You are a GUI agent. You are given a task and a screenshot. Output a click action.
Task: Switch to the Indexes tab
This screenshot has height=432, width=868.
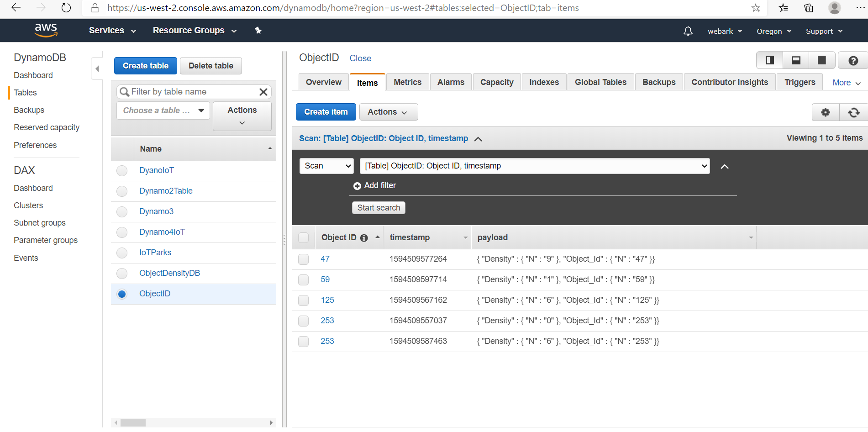pos(544,82)
